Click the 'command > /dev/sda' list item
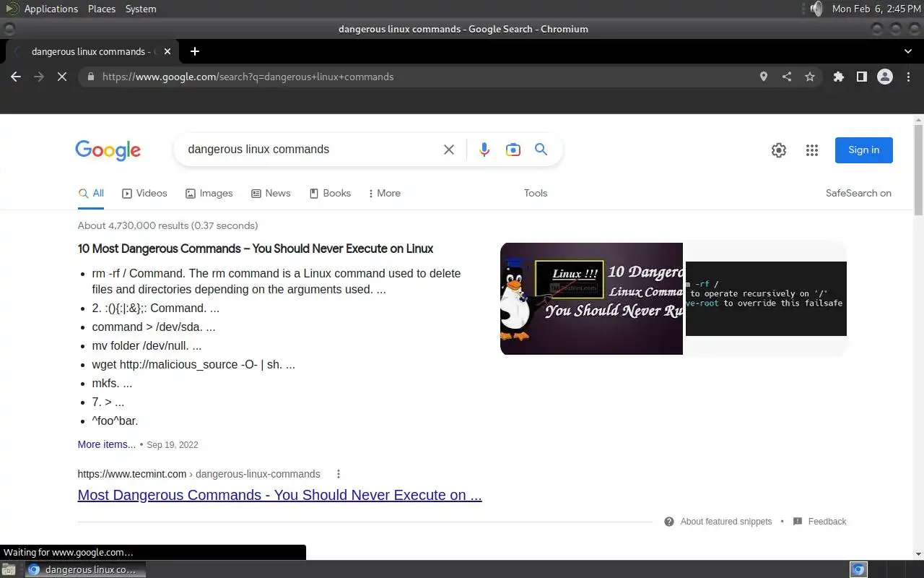The image size is (924, 578). coord(154,327)
